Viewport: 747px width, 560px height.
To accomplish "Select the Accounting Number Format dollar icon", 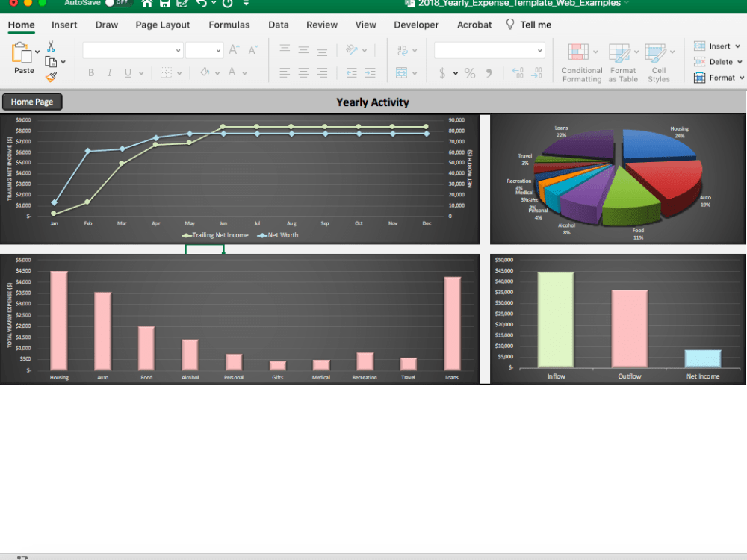I will 443,73.
